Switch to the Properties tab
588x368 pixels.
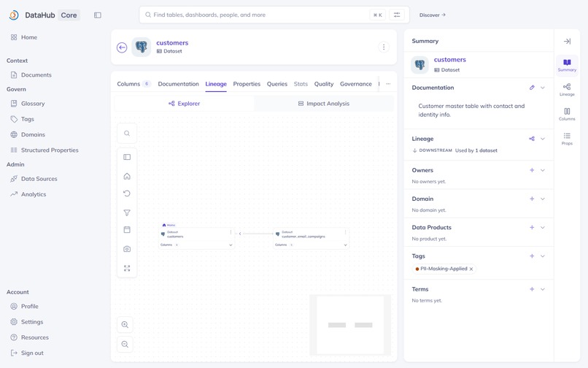(247, 84)
